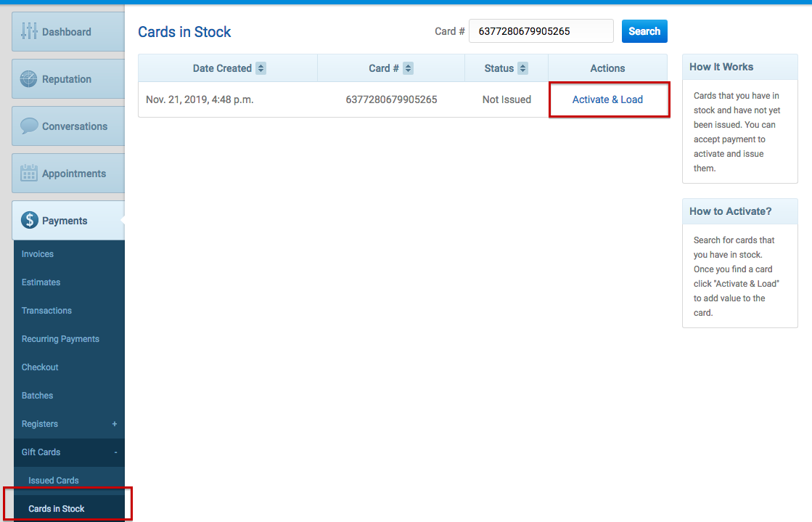Open Issued Cards under Gift Cards
Viewport: 812px width, 522px height.
point(54,481)
